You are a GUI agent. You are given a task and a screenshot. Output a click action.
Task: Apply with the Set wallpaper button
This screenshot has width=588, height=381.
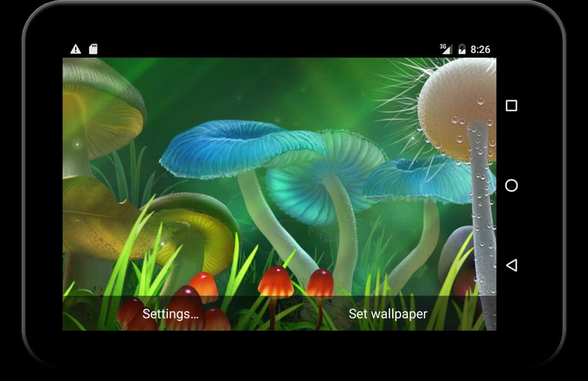coord(387,314)
